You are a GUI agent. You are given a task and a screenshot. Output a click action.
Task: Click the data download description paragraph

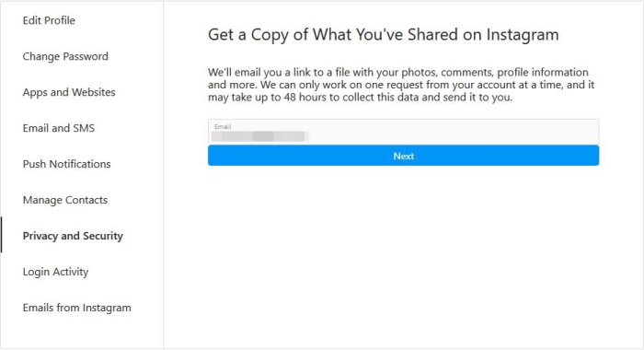tap(401, 85)
